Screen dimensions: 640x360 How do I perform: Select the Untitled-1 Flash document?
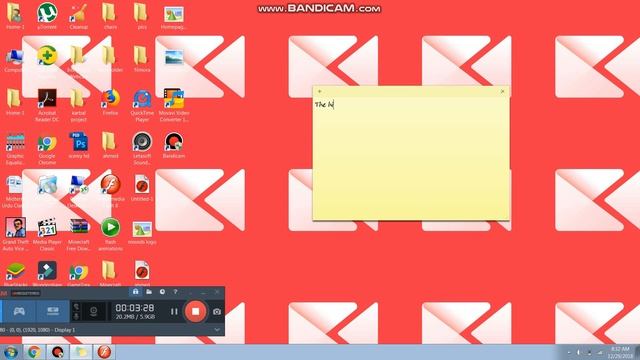click(x=142, y=188)
